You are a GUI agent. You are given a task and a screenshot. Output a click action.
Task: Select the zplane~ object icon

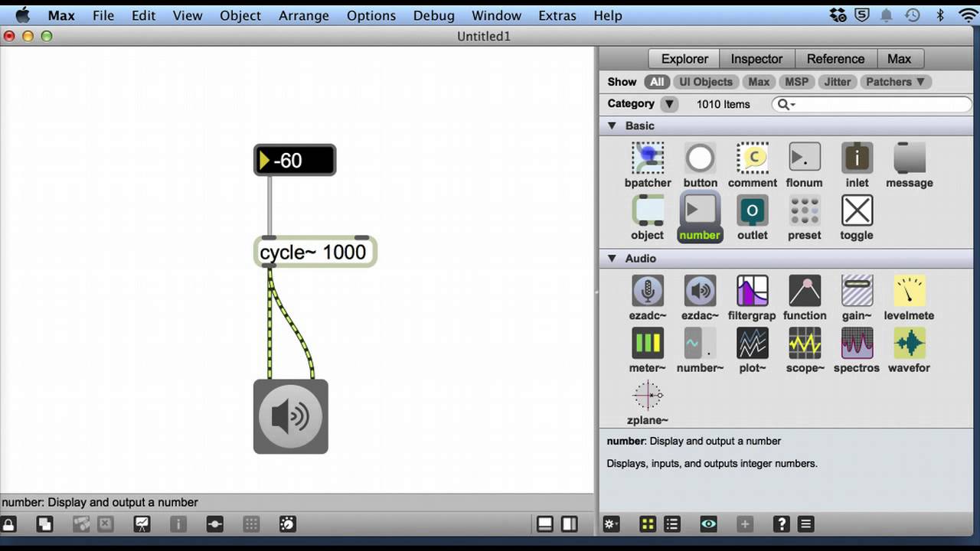648,396
